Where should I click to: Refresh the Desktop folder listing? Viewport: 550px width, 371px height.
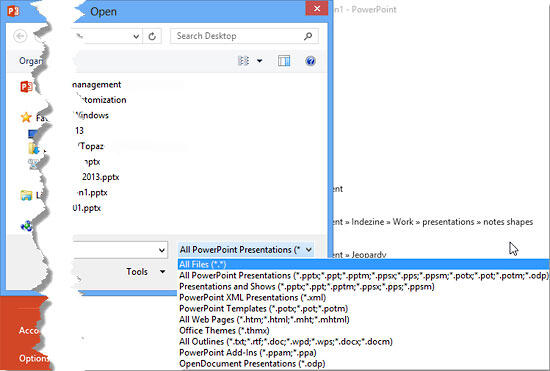152,36
